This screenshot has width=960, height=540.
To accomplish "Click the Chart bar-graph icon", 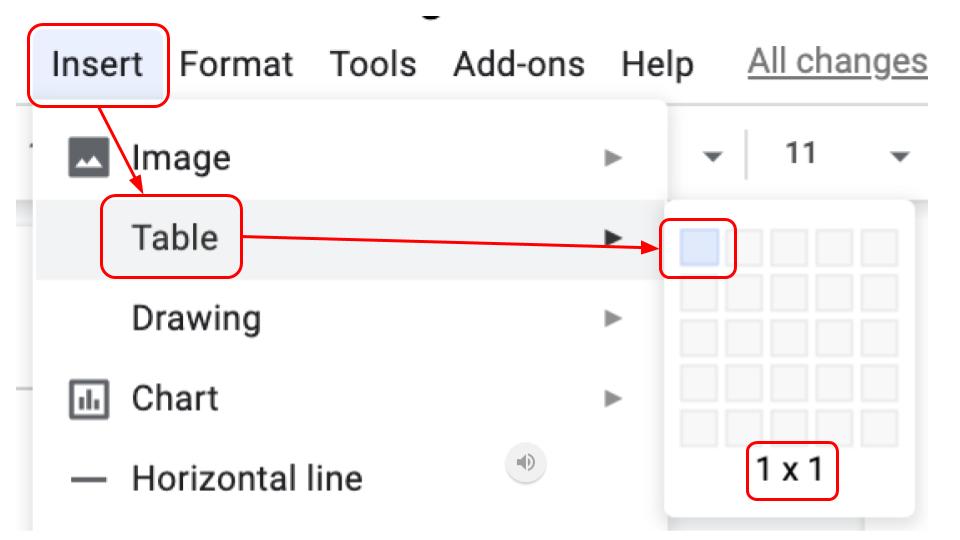I will point(89,399).
